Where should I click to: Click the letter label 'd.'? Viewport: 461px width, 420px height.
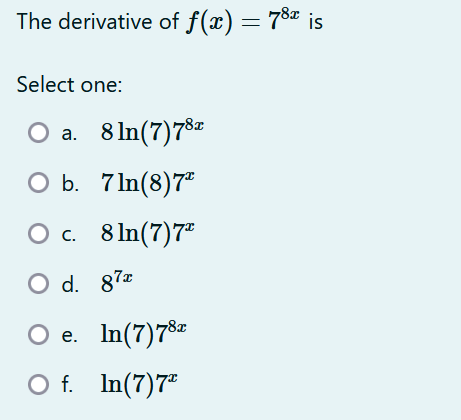pos(70,284)
